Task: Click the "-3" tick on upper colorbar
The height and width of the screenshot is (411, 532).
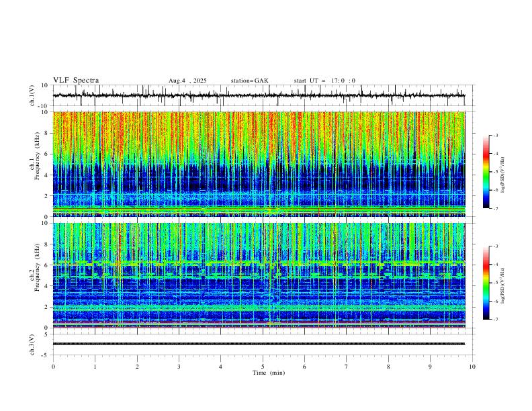Action: pos(496,135)
